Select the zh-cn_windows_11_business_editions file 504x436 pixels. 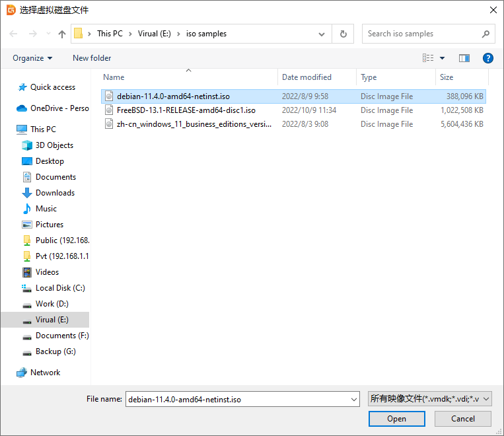pyautogui.click(x=293, y=124)
